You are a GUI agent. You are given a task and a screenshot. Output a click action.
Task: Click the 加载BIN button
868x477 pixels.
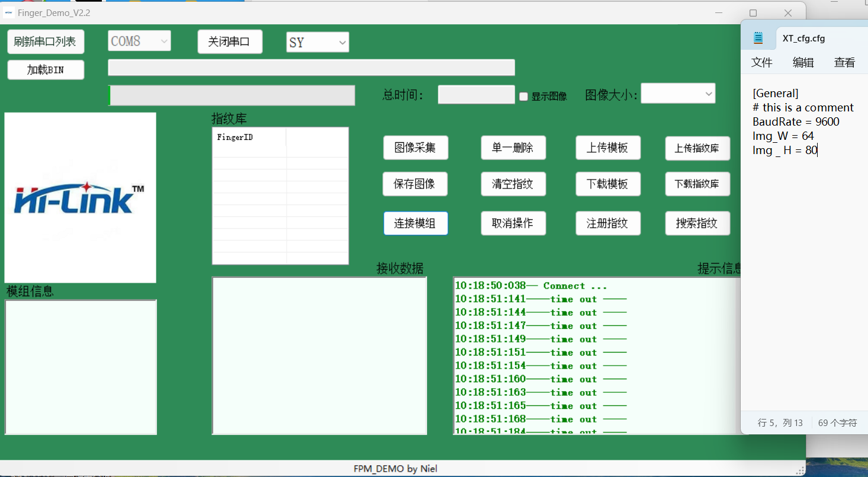click(x=46, y=70)
